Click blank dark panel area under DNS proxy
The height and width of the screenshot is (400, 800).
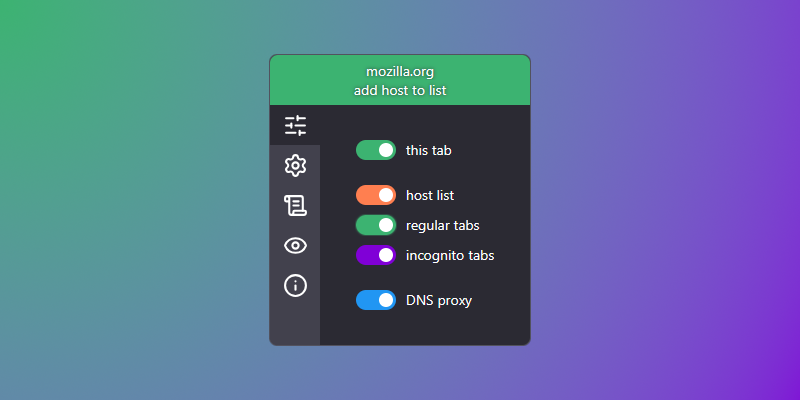coord(425,328)
